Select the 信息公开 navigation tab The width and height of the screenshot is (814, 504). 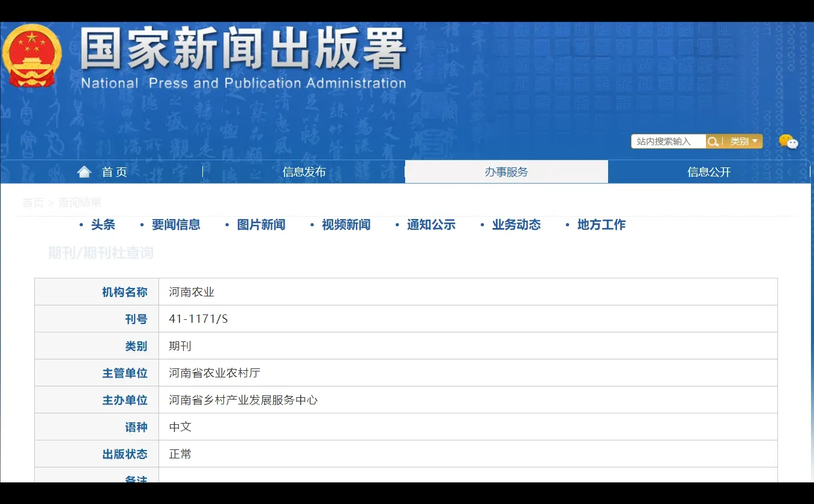pyautogui.click(x=708, y=172)
